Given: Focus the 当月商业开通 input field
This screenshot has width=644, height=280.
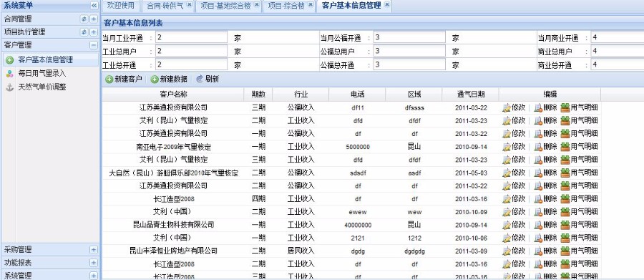Looking at the screenshot, I should (x=618, y=37).
